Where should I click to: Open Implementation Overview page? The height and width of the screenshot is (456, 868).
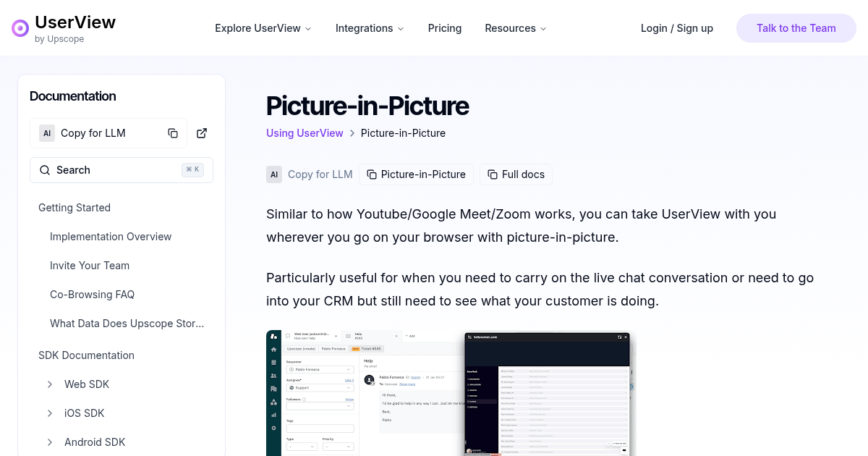(x=111, y=237)
